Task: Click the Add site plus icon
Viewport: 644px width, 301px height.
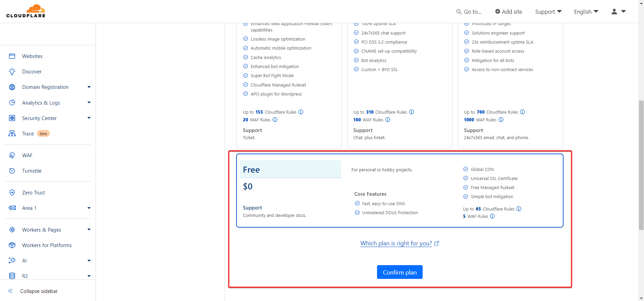Action: click(x=497, y=11)
